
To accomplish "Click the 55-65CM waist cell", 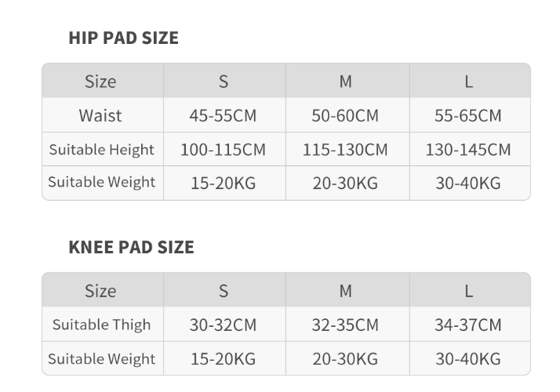I will coord(468,116).
